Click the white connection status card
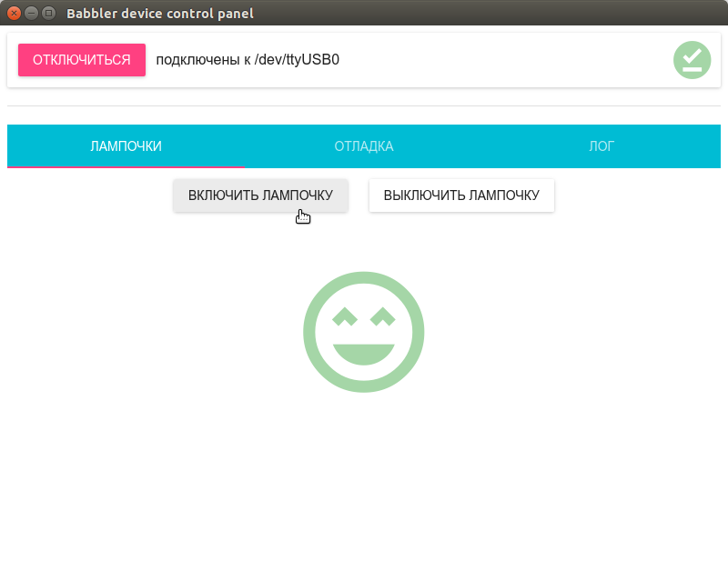The height and width of the screenshot is (571, 728). 364,60
